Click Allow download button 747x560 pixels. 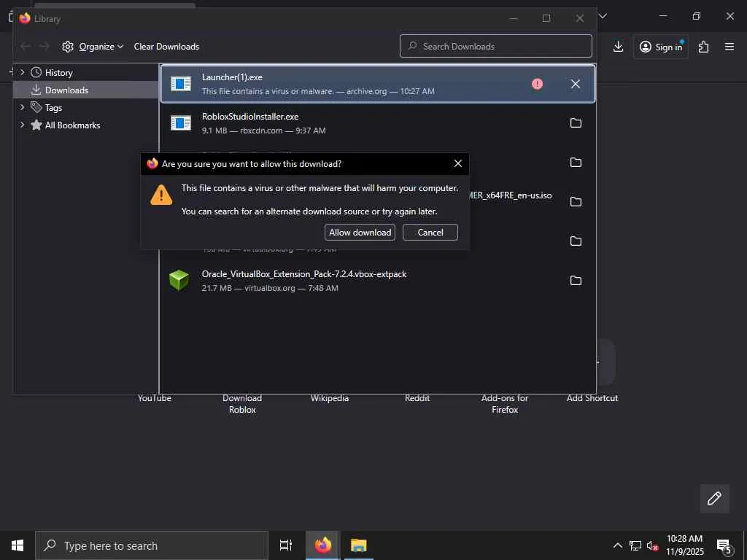(360, 233)
